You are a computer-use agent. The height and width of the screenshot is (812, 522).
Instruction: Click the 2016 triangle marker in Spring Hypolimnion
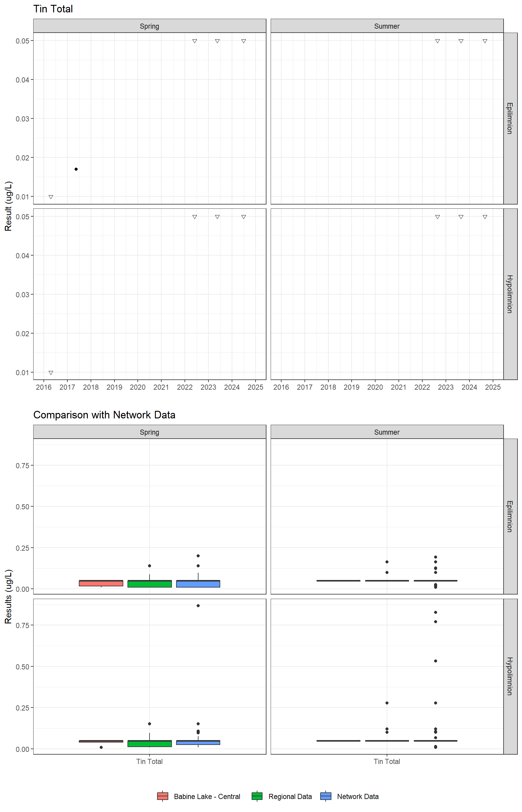pyautogui.click(x=51, y=373)
